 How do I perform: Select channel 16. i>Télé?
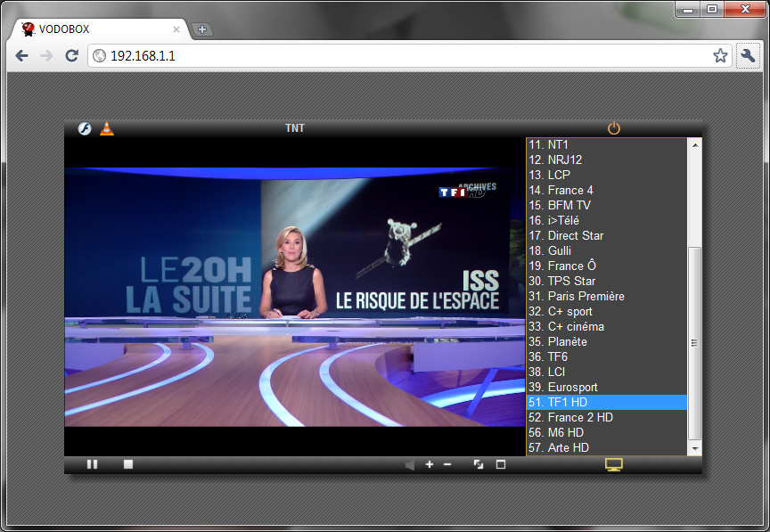click(x=607, y=221)
